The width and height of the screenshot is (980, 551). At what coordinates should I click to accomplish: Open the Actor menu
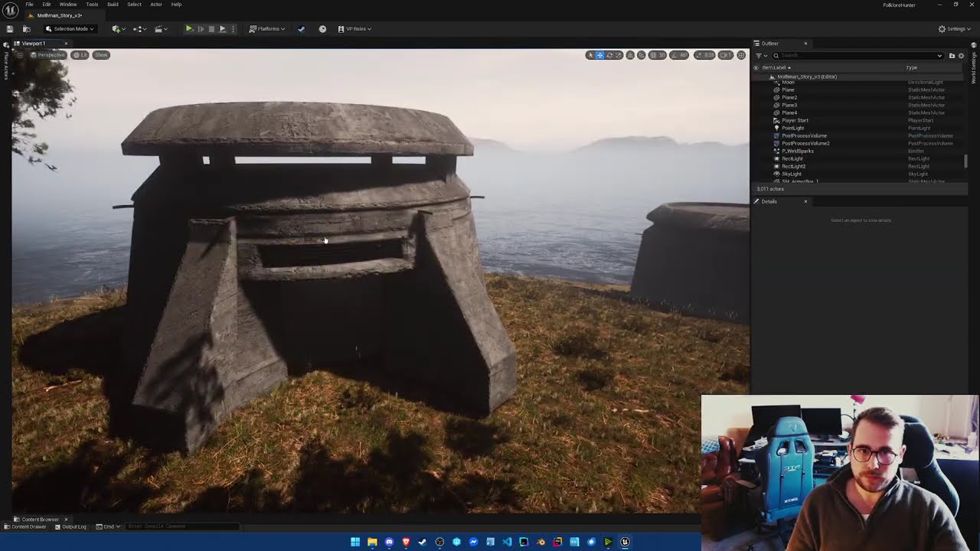click(x=156, y=5)
